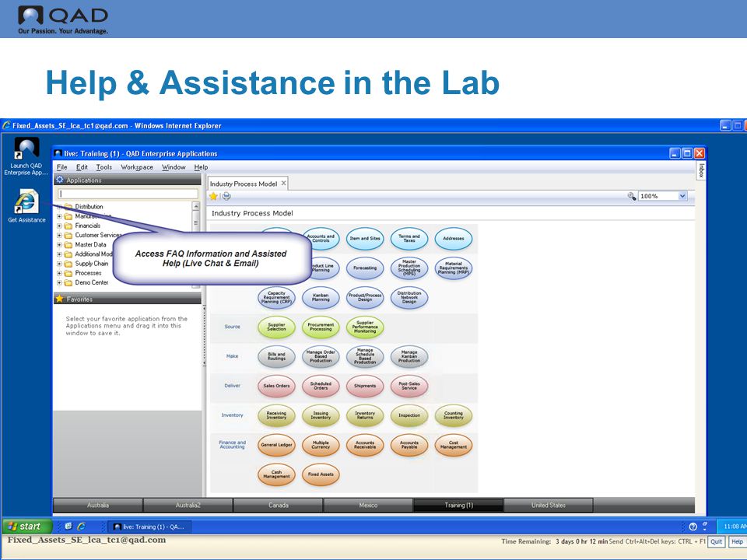747x560 pixels.
Task: Open the Fixed Assets process bubble
Action: (x=321, y=474)
